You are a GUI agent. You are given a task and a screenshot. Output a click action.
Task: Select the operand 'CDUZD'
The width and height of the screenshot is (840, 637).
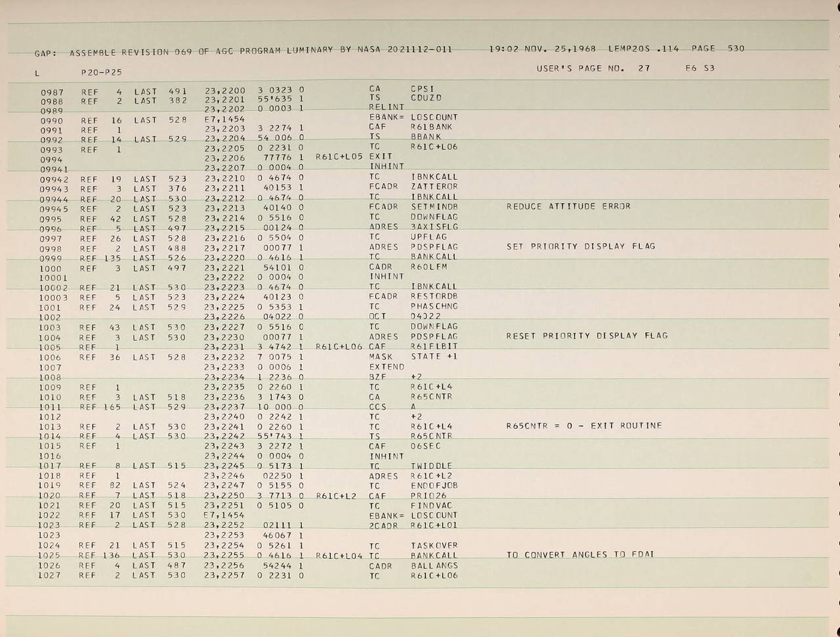coord(426,98)
